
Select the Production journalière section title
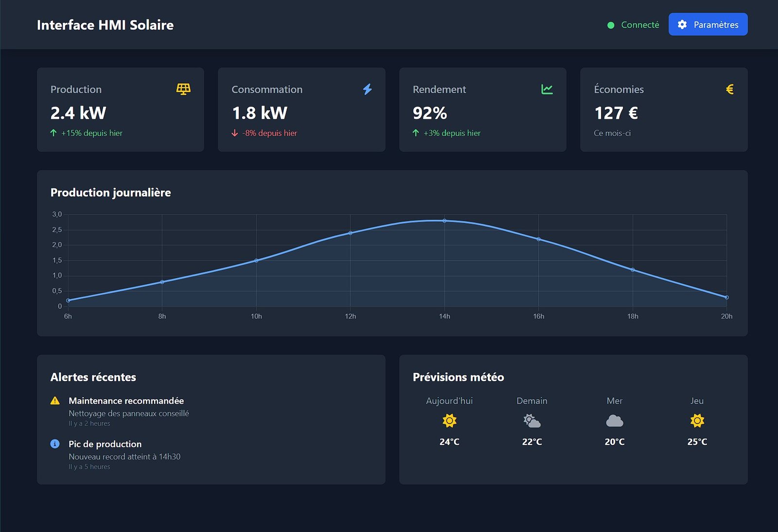pos(110,193)
